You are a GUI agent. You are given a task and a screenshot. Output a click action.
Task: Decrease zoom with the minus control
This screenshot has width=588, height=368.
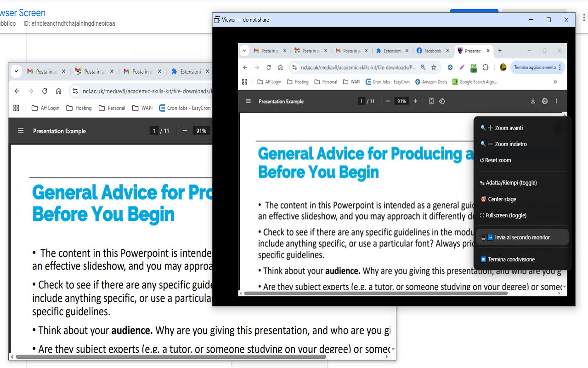[x=388, y=101]
